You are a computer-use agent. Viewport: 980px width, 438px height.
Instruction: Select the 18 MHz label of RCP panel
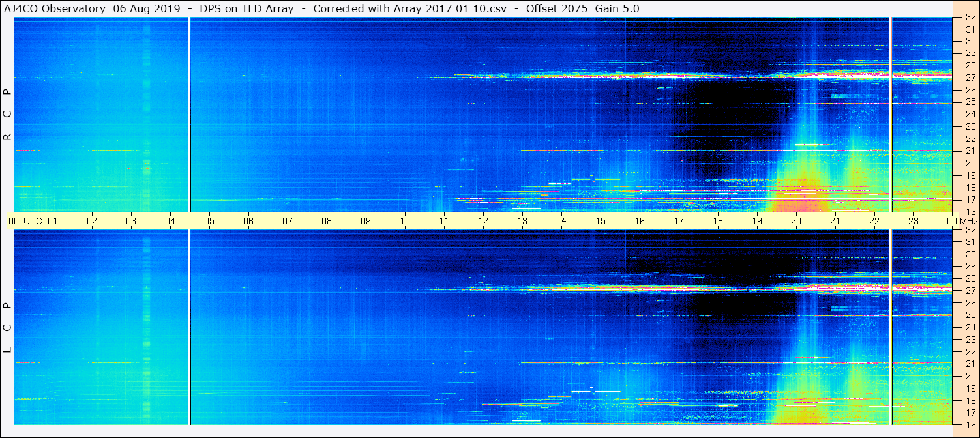[970, 187]
